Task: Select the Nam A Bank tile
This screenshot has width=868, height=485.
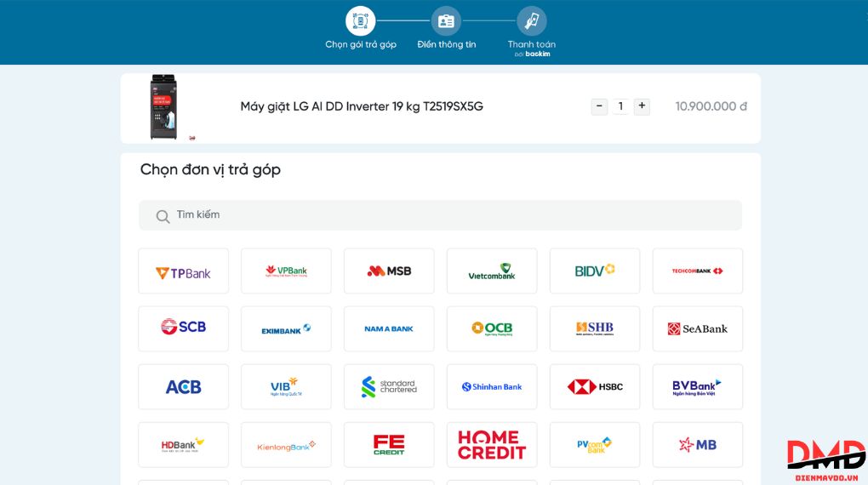Action: coord(389,329)
